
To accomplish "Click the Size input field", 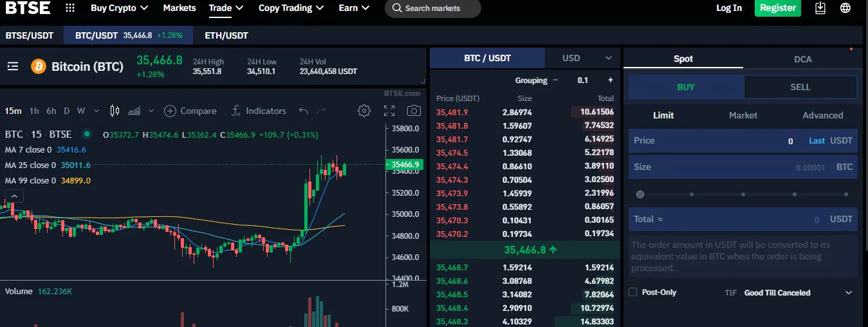I will (x=743, y=167).
